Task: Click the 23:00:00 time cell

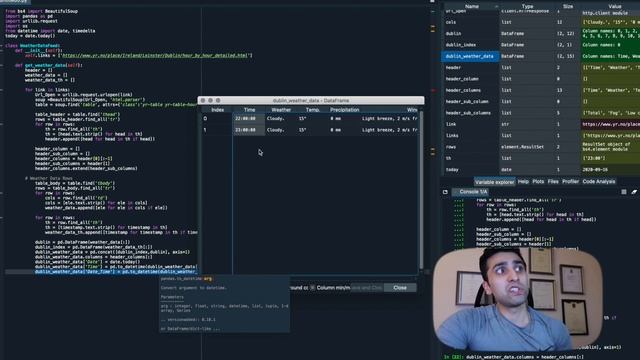Action: coord(249,130)
